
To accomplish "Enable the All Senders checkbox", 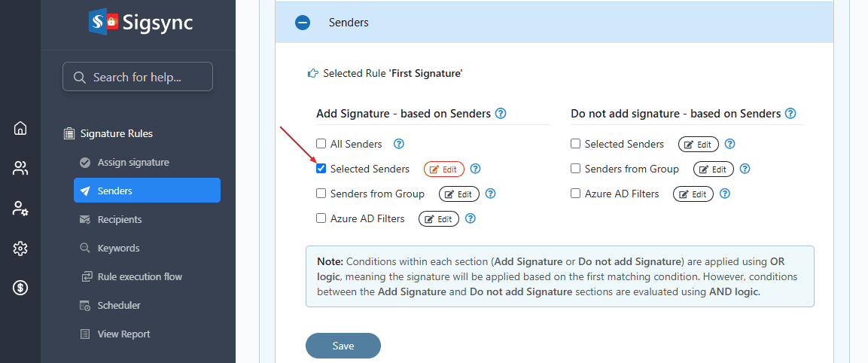I will (321, 144).
